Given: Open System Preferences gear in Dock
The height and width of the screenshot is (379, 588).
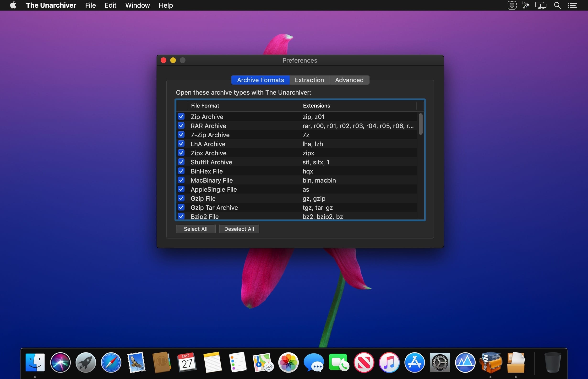Looking at the screenshot, I should pyautogui.click(x=440, y=363).
